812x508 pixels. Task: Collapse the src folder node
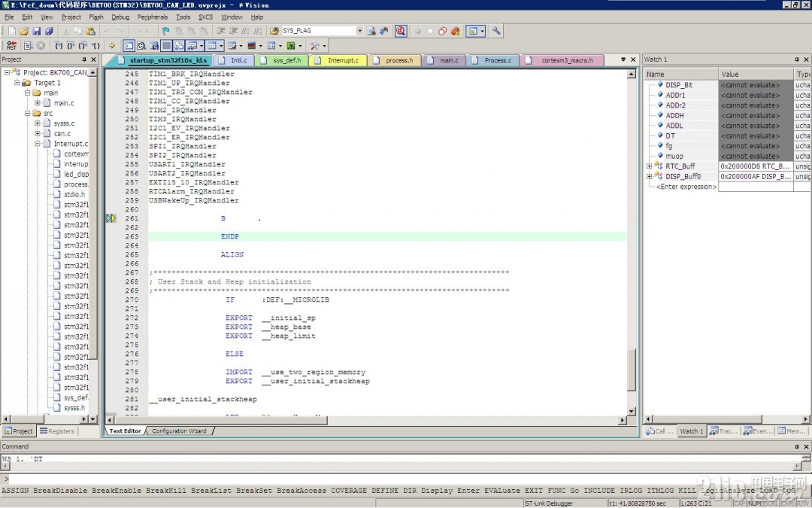(28, 113)
